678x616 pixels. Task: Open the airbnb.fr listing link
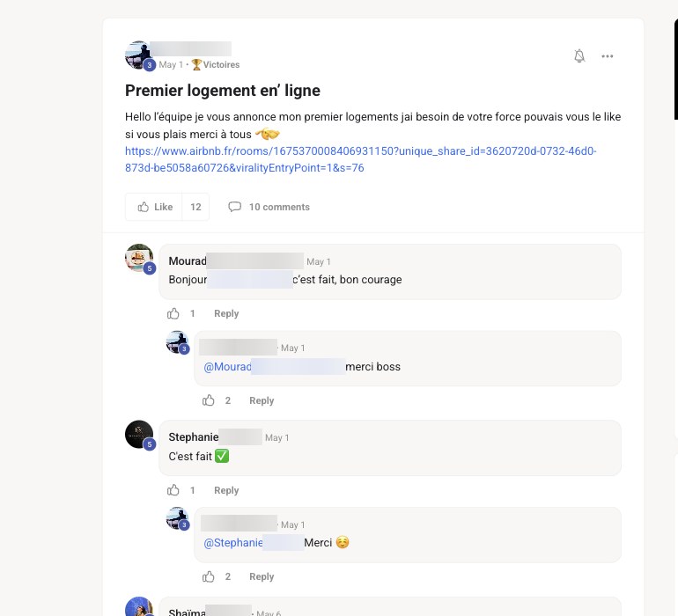pos(361,159)
